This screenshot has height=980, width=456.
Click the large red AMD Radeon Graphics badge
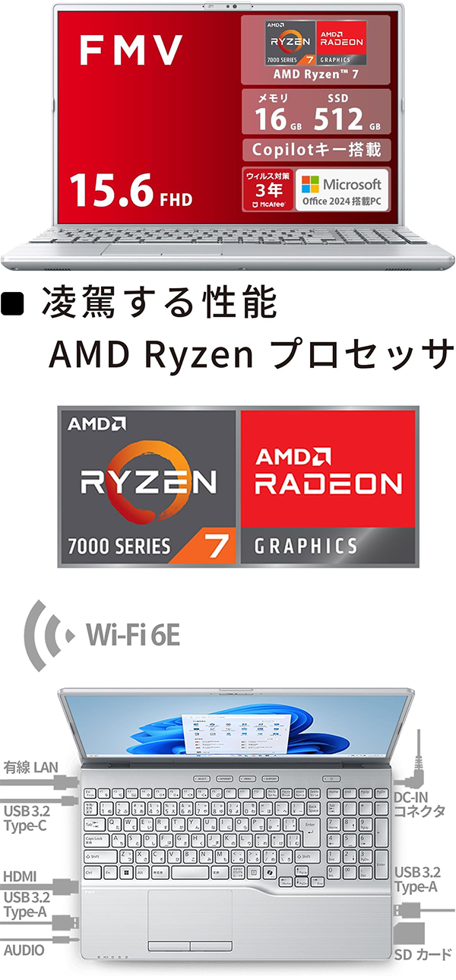(329, 487)
